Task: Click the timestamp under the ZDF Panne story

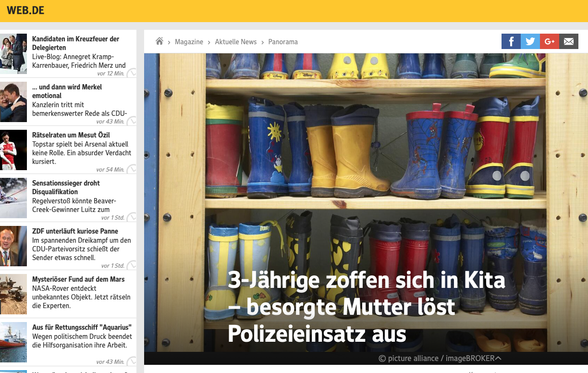Action: [x=113, y=266]
